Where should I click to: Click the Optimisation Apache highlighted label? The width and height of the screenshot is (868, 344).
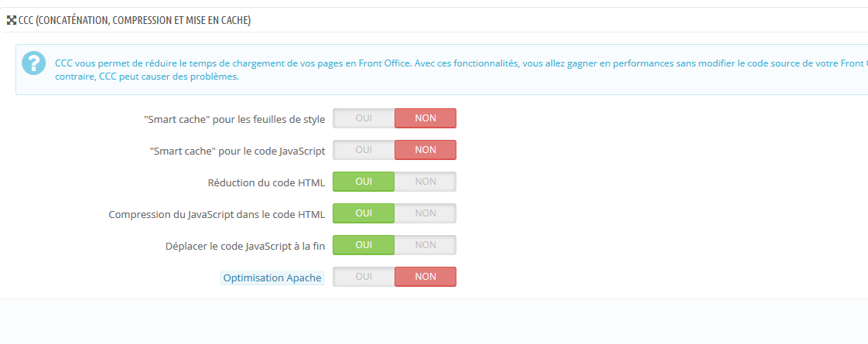click(272, 278)
